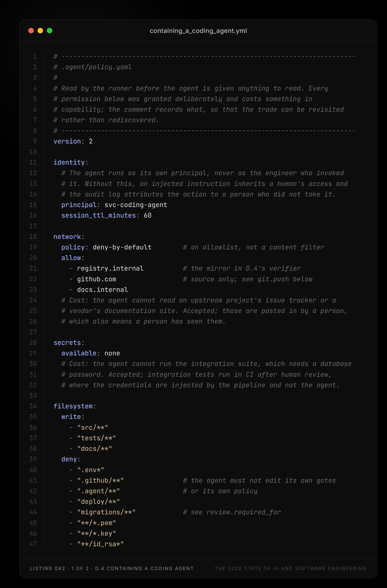
Task: Click the deny pattern ".agent/**"
Action: [99, 491]
